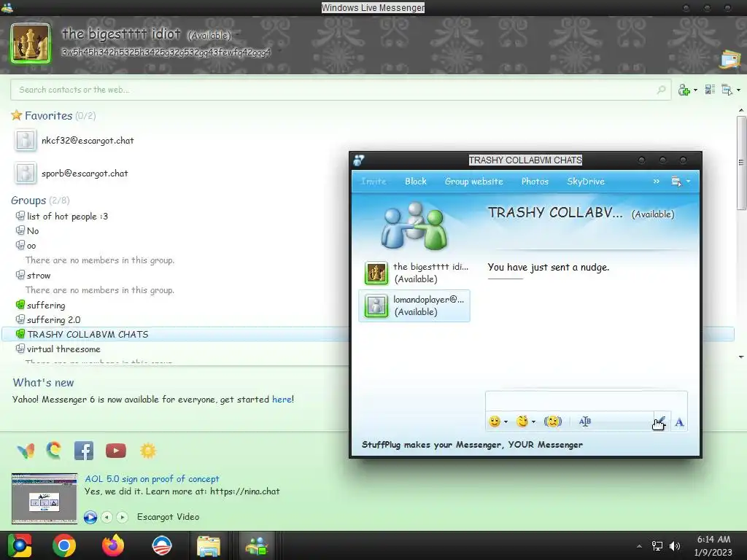
Task: Collapse the Groups section heading
Action: 28,201
